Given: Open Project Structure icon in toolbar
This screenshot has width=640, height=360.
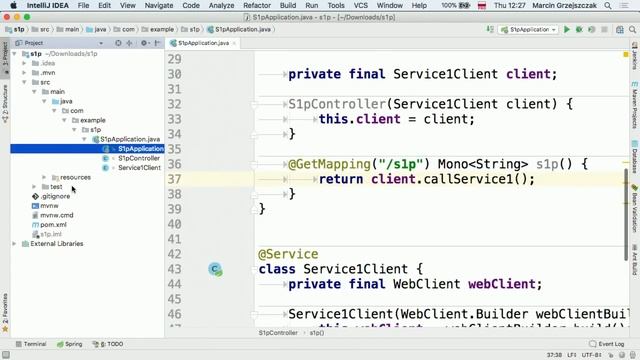Looking at the screenshot, I should (x=620, y=29).
